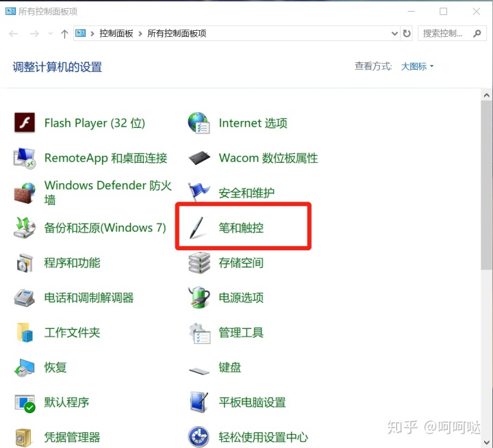This screenshot has height=448, width=493.
Task: Open Flash Player (32 位) link
Action: click(x=94, y=123)
